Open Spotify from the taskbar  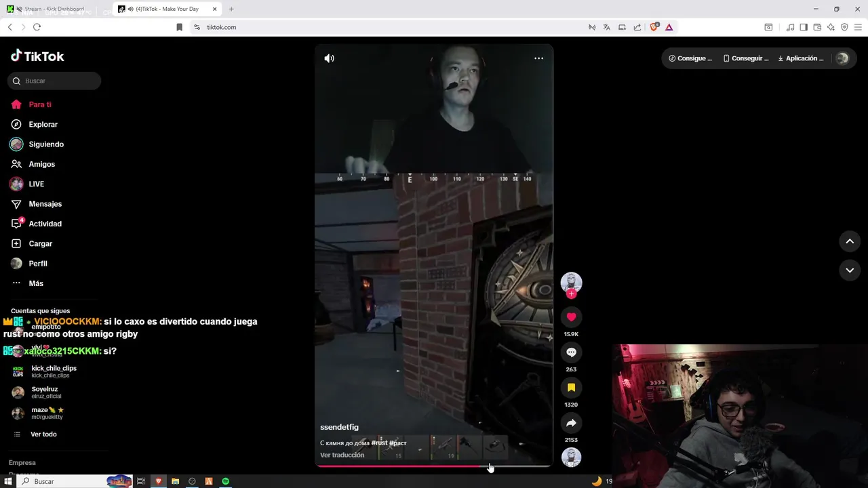[x=226, y=481]
